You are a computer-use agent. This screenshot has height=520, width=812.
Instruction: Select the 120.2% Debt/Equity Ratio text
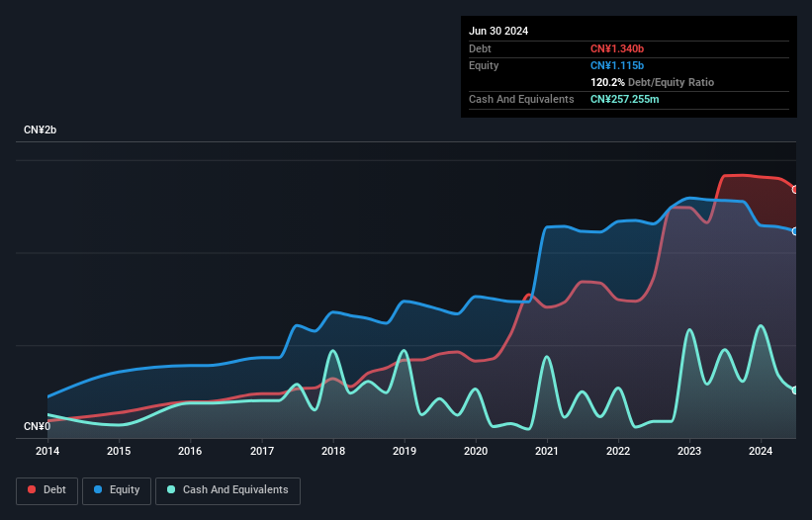(x=652, y=83)
